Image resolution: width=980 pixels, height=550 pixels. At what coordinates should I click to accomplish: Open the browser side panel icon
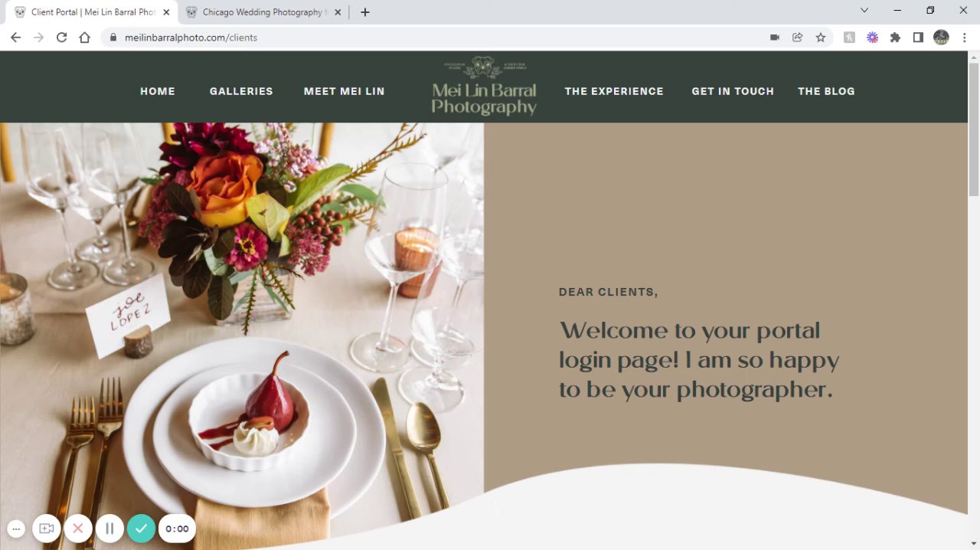click(x=918, y=37)
